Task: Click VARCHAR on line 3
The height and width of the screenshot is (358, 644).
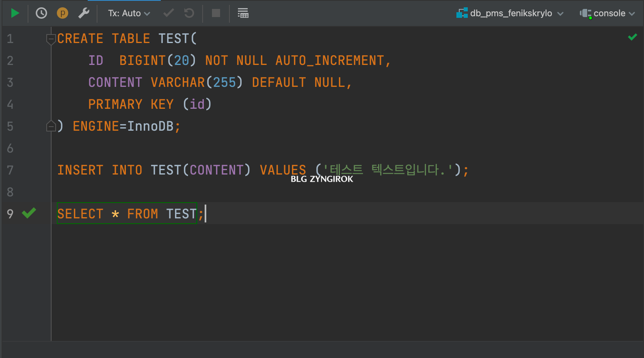Action: click(x=178, y=83)
